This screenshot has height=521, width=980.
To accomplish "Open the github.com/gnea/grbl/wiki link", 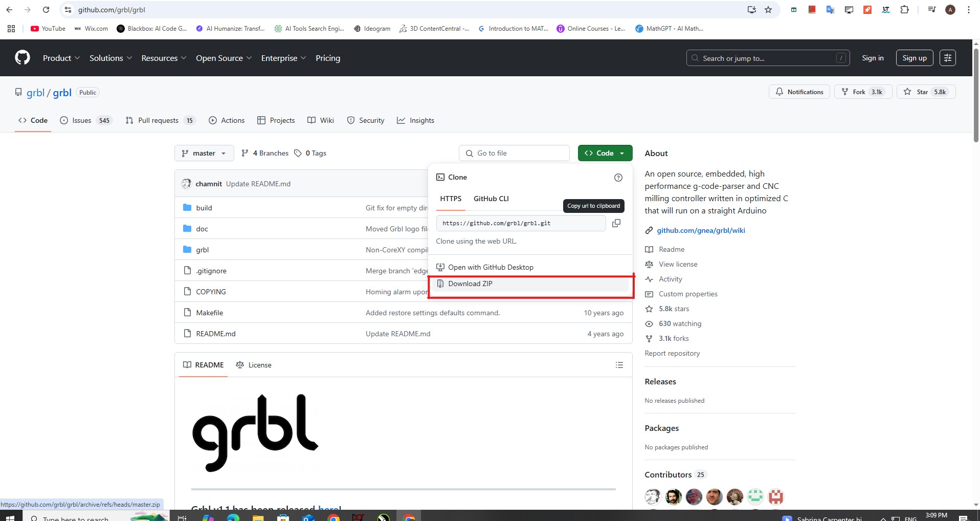I will [701, 230].
